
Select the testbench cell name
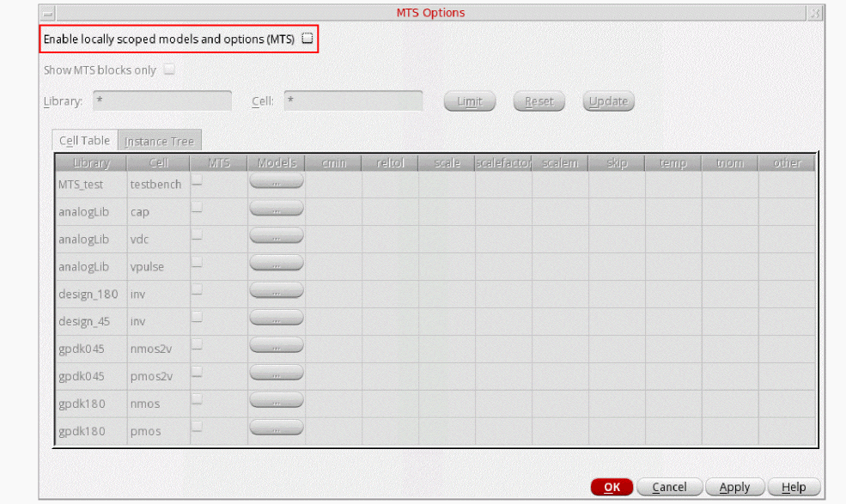coord(156,185)
